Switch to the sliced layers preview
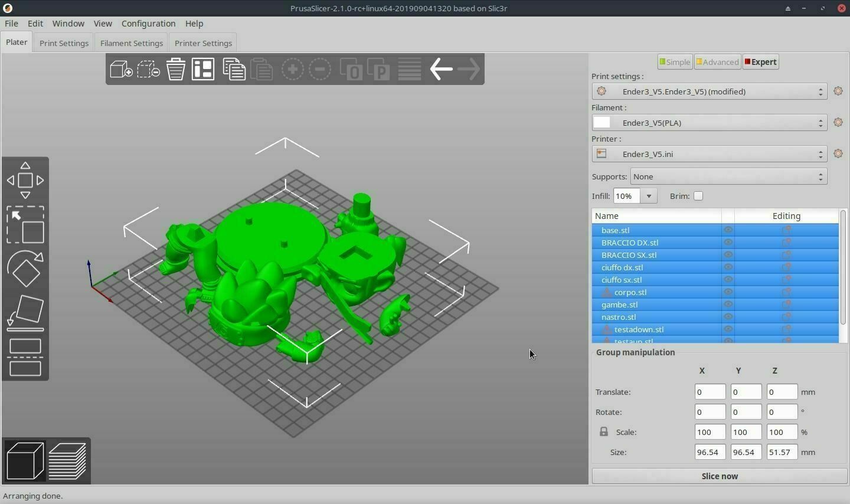This screenshot has width=850, height=504. (x=68, y=461)
